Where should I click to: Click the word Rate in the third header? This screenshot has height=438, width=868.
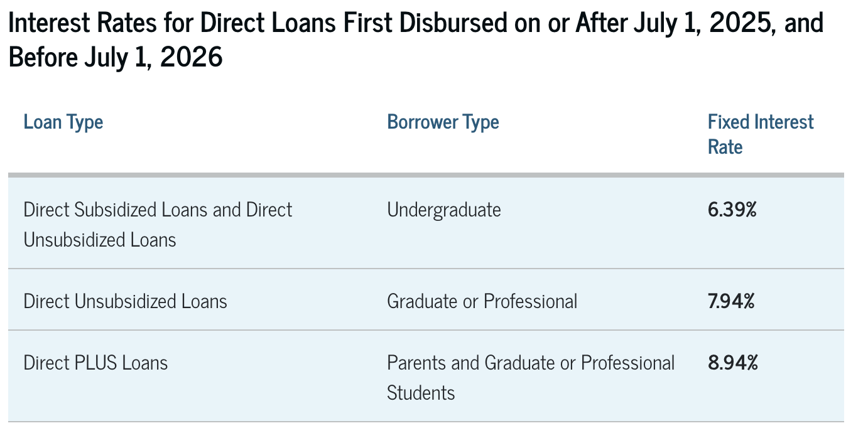(x=725, y=147)
